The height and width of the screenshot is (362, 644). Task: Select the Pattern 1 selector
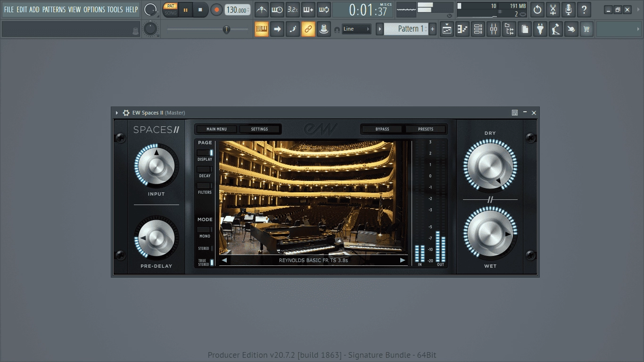tap(406, 29)
